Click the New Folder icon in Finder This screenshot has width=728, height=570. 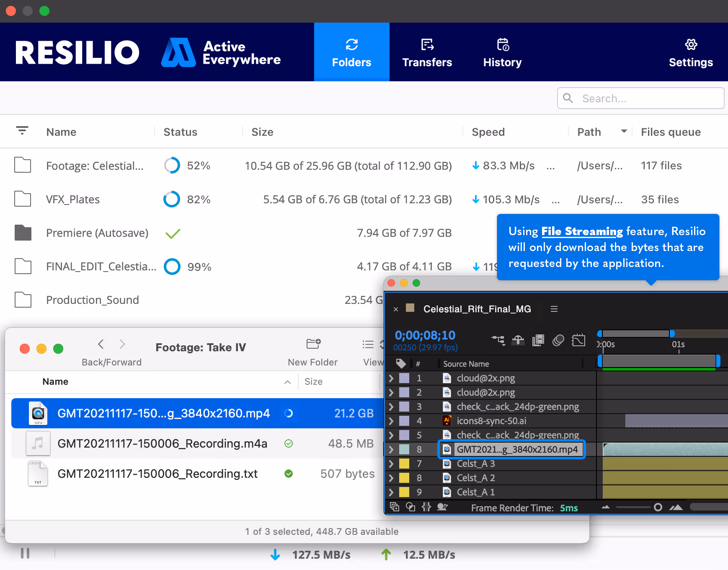click(x=313, y=344)
